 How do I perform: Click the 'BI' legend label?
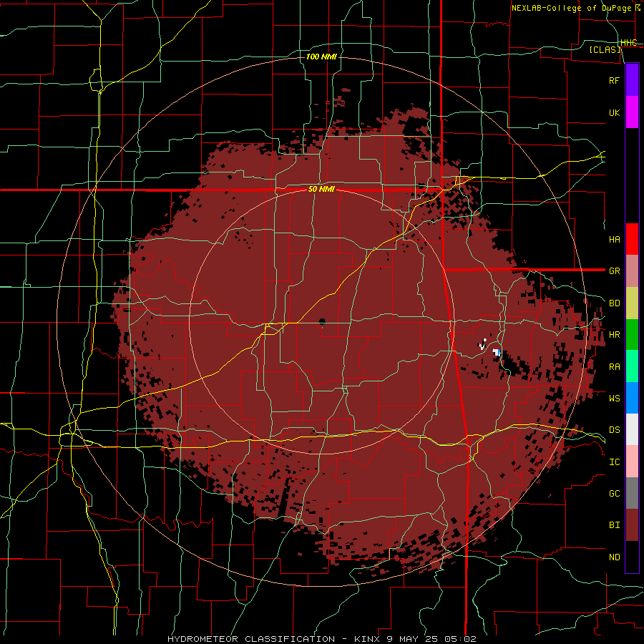pyautogui.click(x=614, y=525)
